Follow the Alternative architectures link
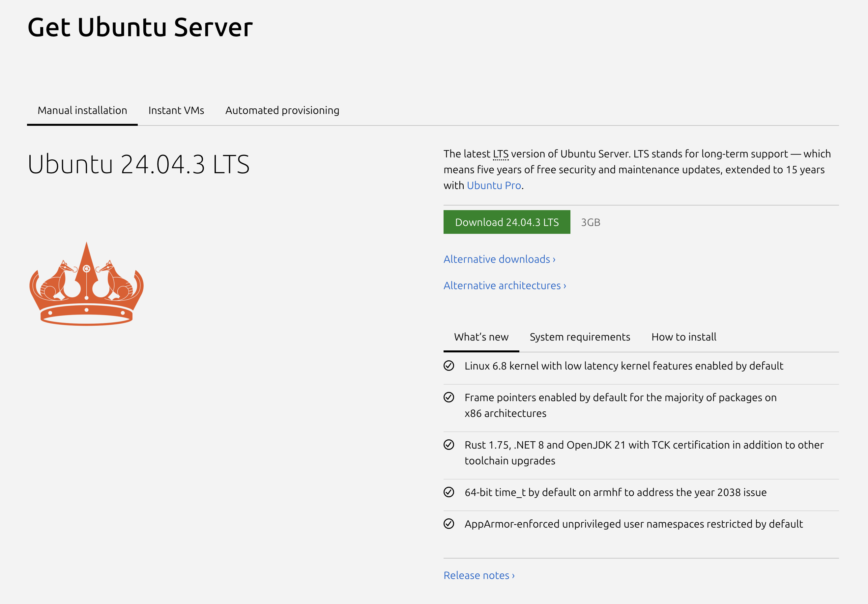Screen dimensions: 868x604 pyautogui.click(x=504, y=286)
